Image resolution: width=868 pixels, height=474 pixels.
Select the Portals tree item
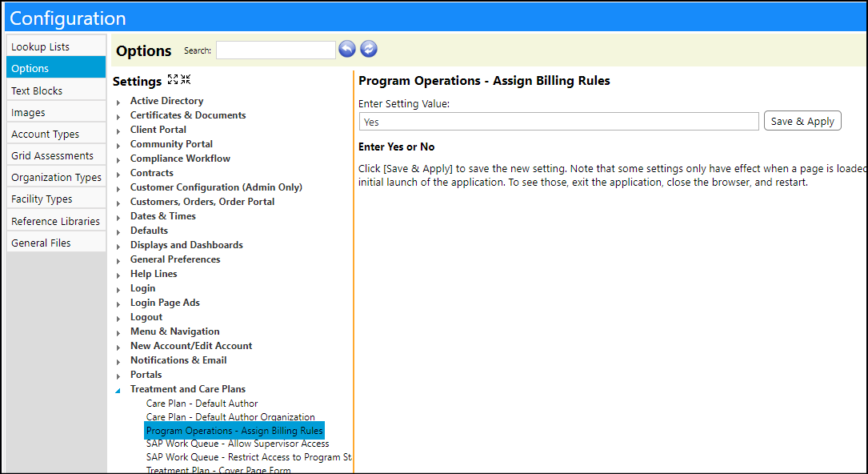tap(146, 375)
